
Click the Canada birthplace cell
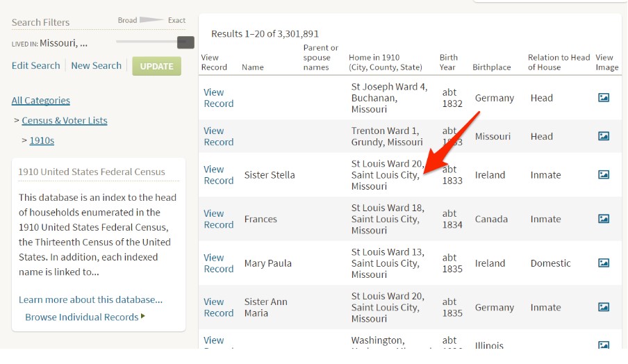click(x=491, y=219)
